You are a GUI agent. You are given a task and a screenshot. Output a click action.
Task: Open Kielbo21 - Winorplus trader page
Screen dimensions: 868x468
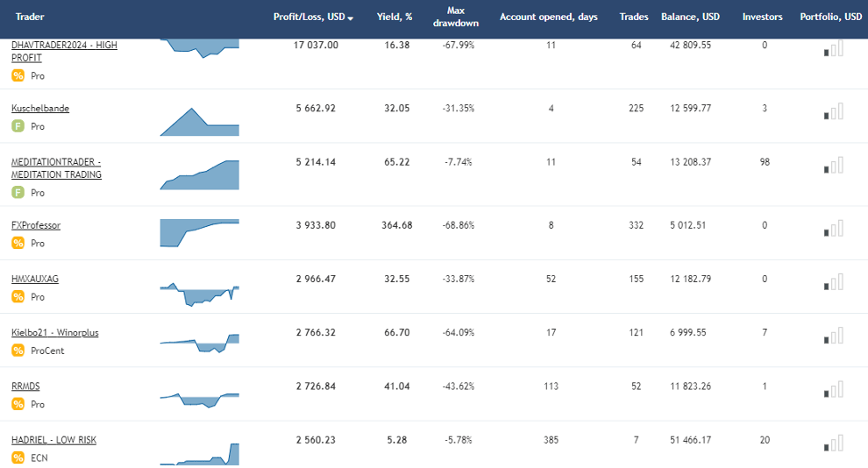[55, 333]
